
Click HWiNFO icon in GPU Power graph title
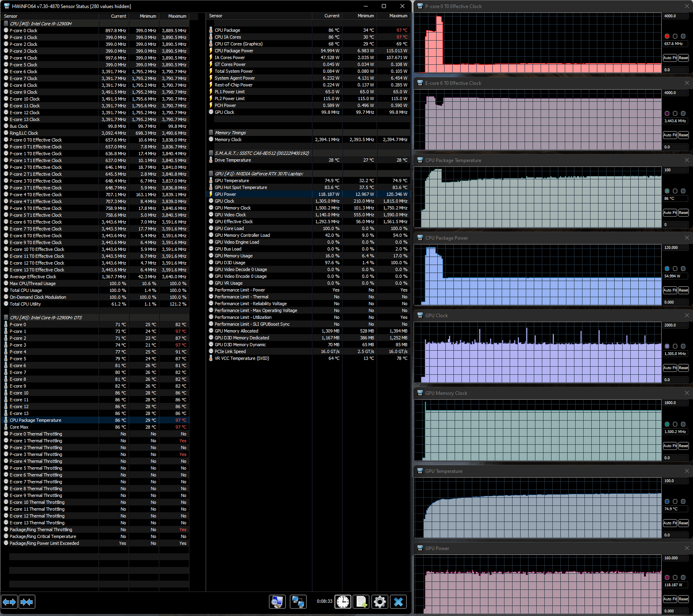tap(420, 548)
